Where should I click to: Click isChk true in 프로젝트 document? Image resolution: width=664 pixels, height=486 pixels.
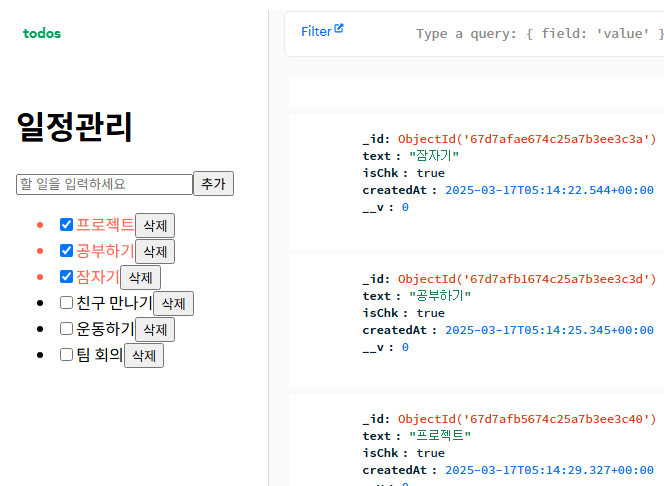[430, 453]
